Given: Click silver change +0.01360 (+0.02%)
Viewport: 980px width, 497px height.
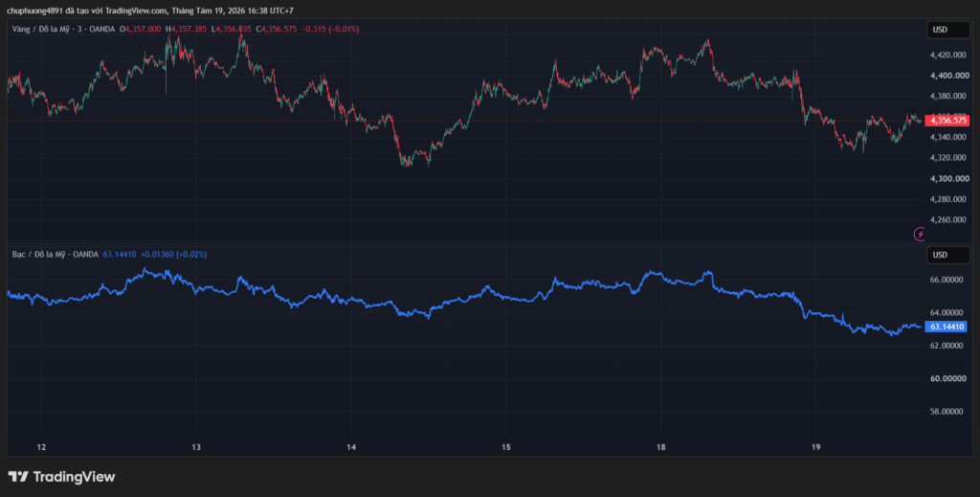Looking at the screenshot, I should [x=174, y=255].
